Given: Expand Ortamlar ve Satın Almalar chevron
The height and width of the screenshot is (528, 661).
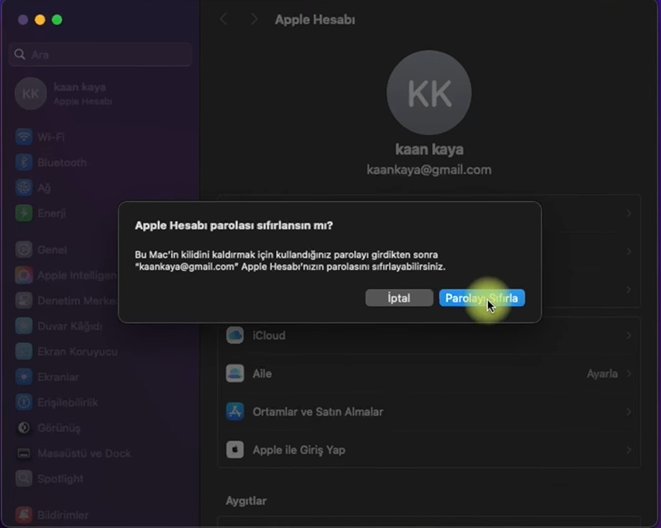Looking at the screenshot, I should click(629, 412).
